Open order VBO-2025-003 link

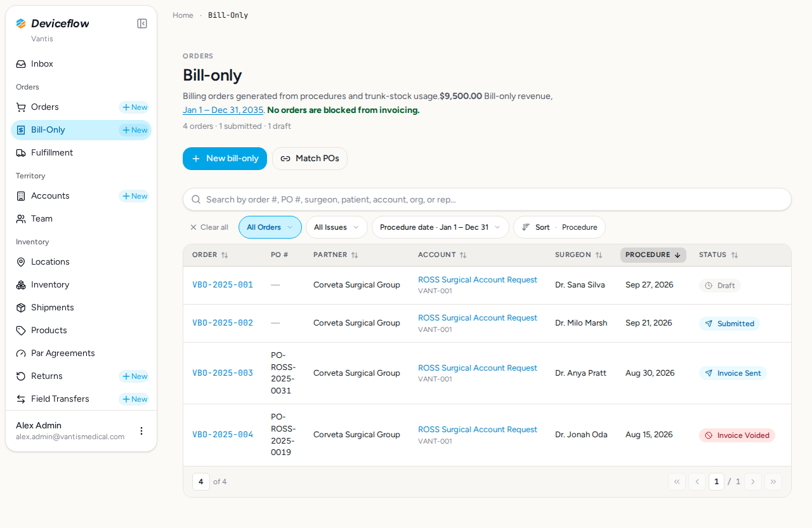pyautogui.click(x=223, y=373)
